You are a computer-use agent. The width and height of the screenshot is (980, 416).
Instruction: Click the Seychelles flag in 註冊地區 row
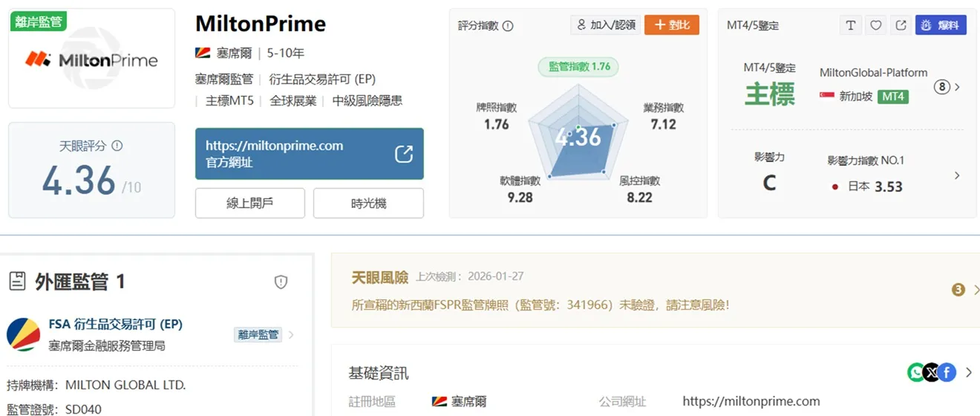[x=439, y=401]
